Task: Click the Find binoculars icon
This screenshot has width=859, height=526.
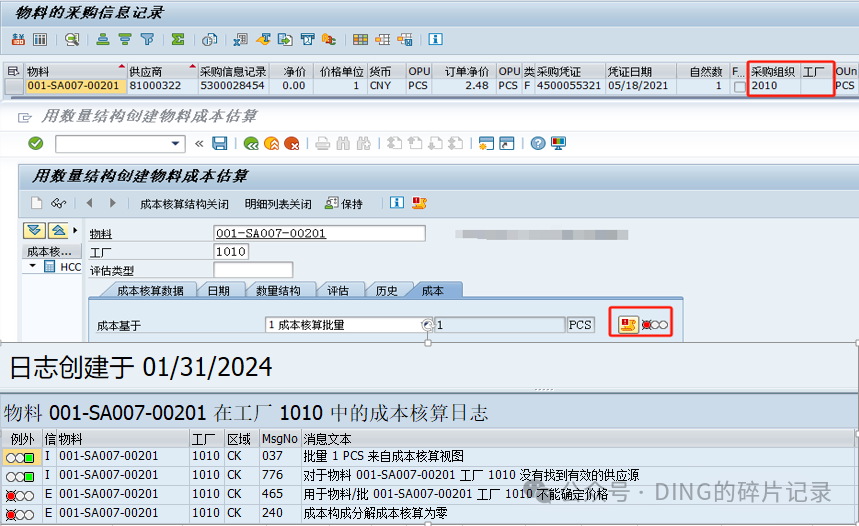Action: point(343,144)
